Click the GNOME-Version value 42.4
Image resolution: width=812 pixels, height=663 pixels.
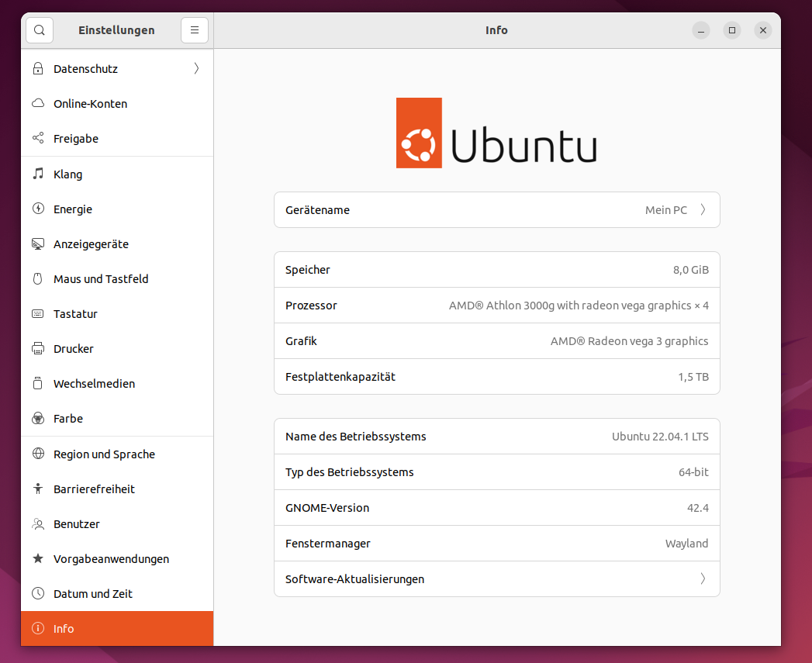697,508
